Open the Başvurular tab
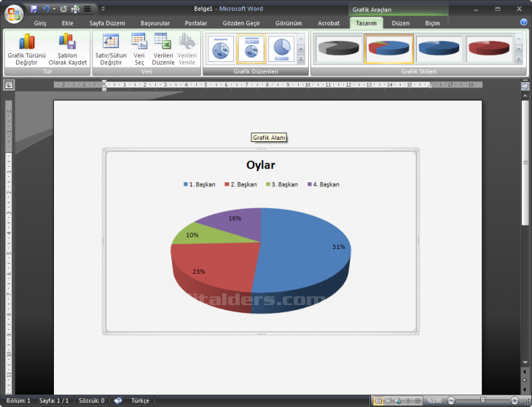 pyautogui.click(x=155, y=23)
